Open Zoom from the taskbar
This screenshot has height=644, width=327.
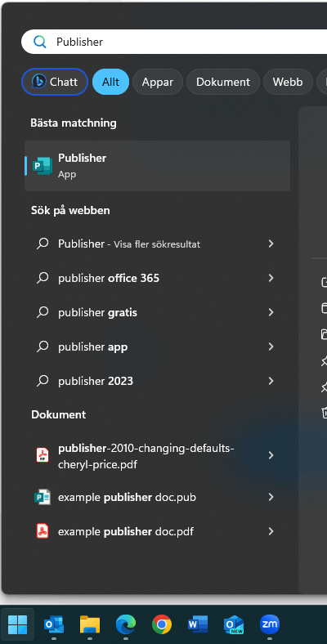270,624
